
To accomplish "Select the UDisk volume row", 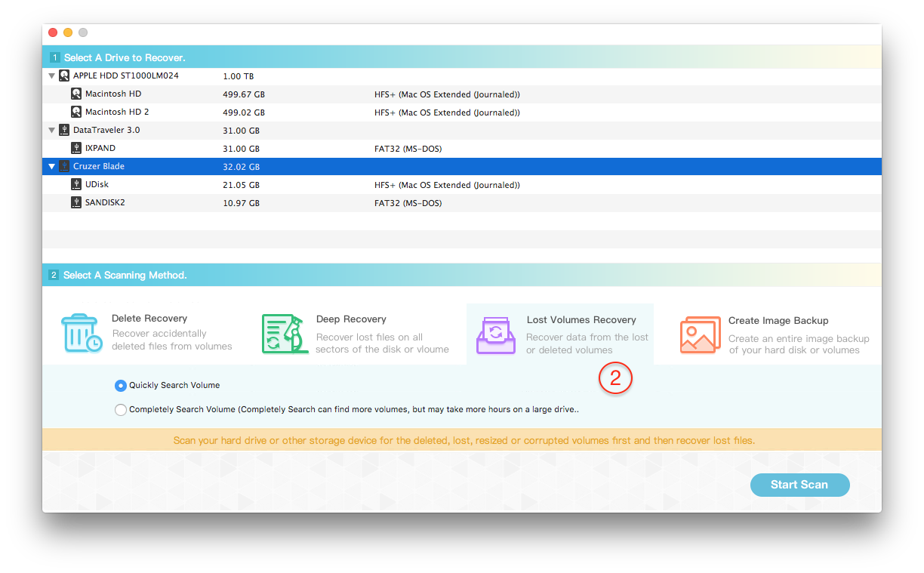I will tap(462, 185).
